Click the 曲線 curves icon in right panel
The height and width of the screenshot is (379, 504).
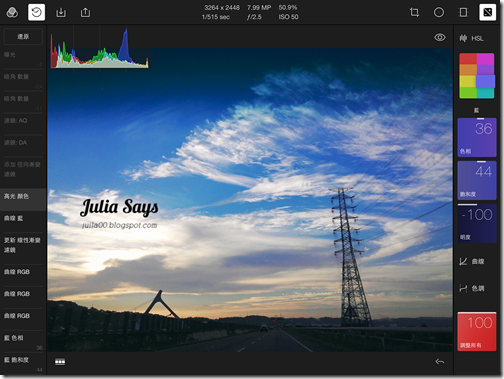463,261
